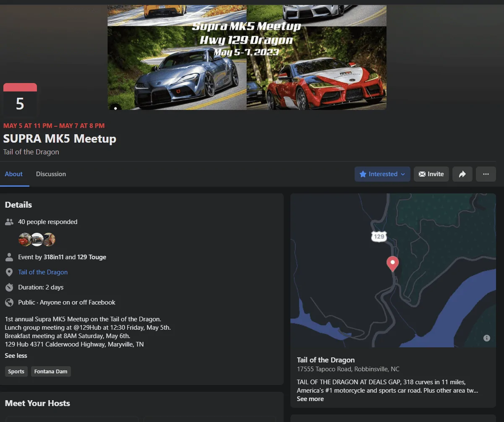Click the event date range text
The image size is (504, 422).
coord(54,125)
